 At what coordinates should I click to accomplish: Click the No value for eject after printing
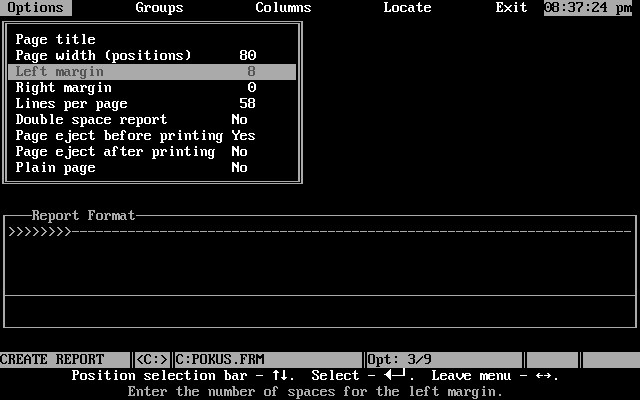pos(240,152)
